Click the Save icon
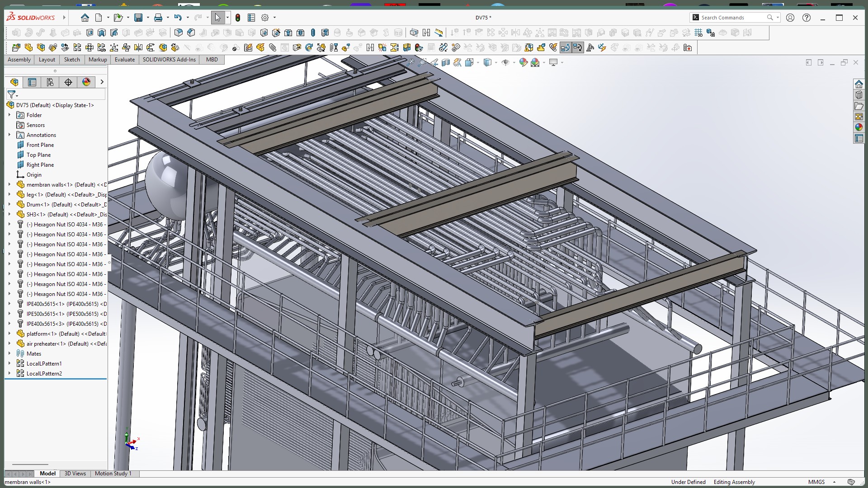 pyautogui.click(x=138, y=18)
